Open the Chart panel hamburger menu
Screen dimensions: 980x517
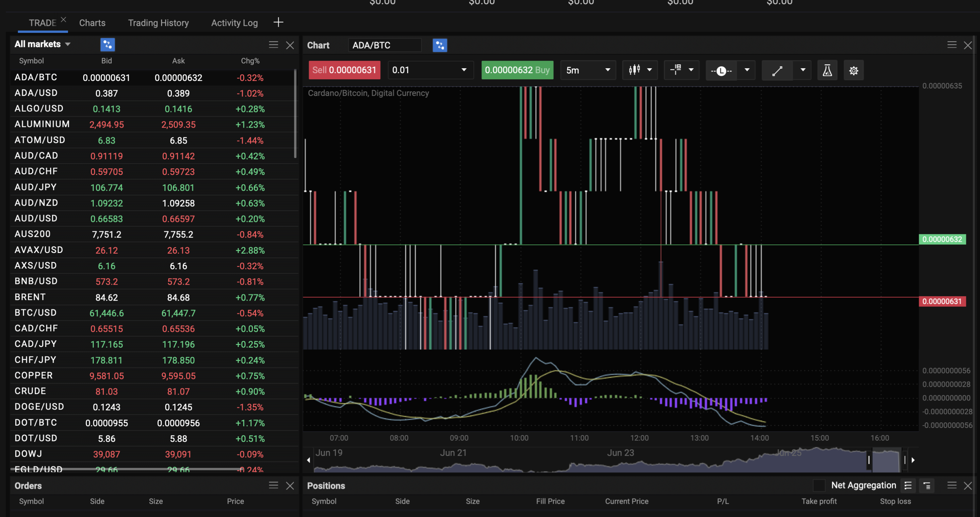[x=952, y=45]
